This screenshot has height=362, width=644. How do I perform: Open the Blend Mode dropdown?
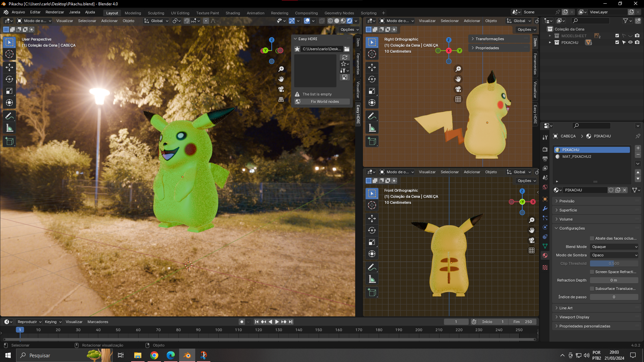click(614, 247)
